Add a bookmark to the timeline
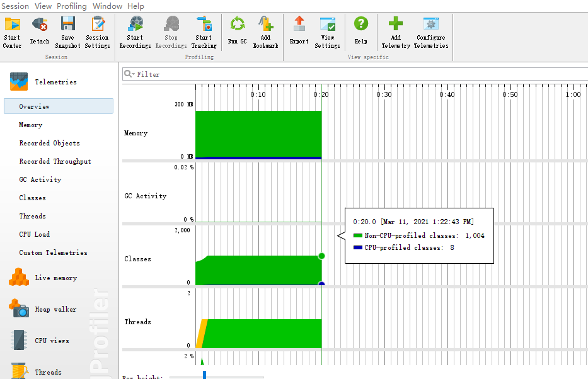 [265, 33]
